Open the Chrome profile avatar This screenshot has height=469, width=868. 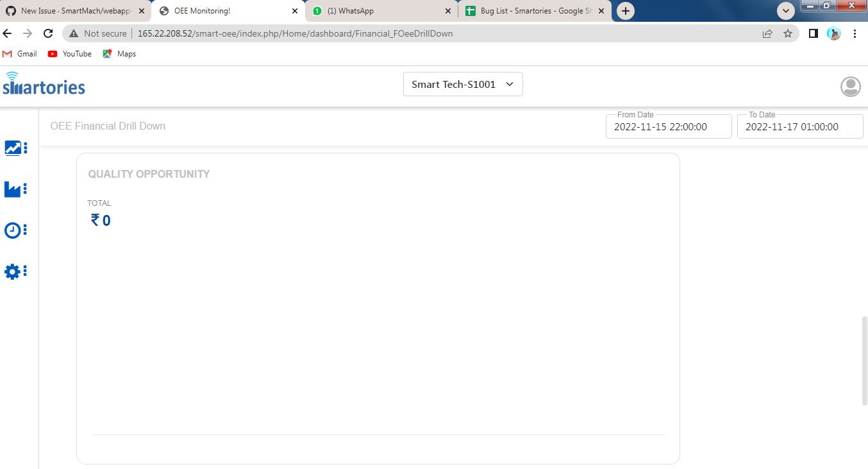point(834,33)
